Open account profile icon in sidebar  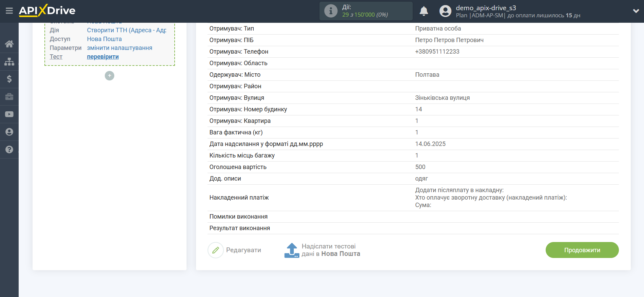tap(9, 132)
